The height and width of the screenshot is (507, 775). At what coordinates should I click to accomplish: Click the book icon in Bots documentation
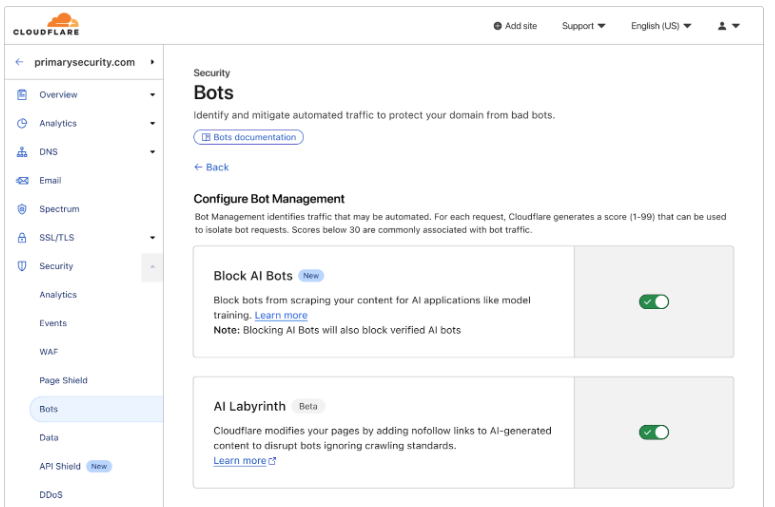coord(206,137)
